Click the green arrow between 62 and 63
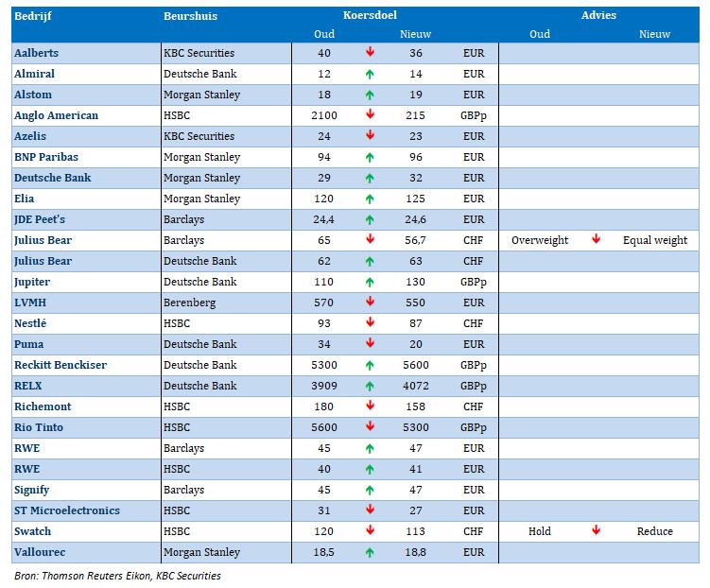Viewport: 710px width, 588px height. (x=370, y=261)
